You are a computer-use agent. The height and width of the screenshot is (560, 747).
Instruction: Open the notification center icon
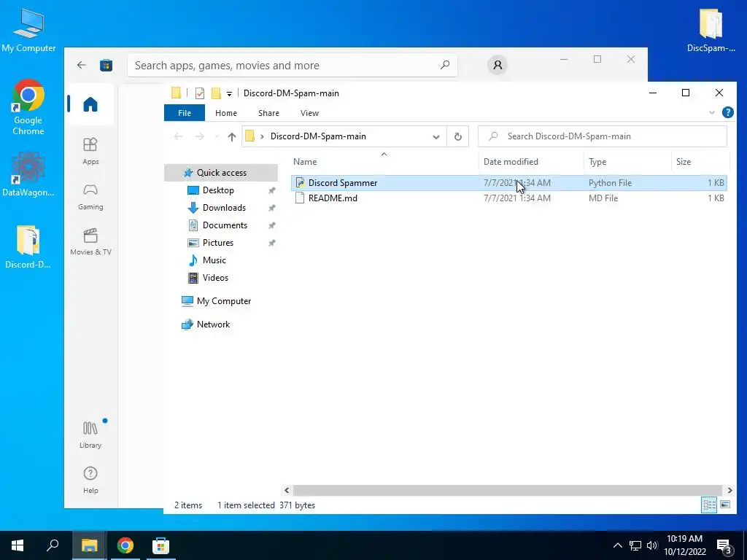pyautogui.click(x=724, y=547)
